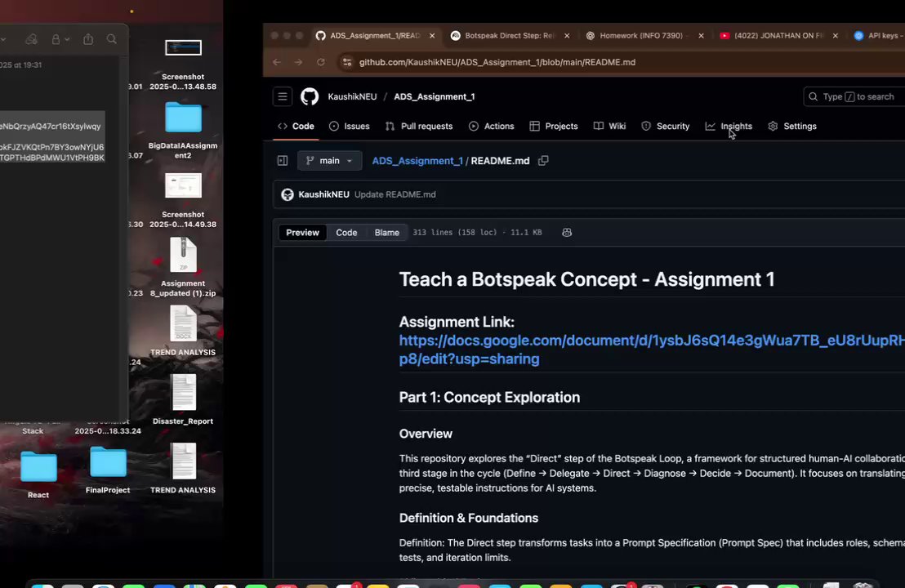Go to GitHub home via Octocat logo
This screenshot has width=905, height=588.
[310, 96]
